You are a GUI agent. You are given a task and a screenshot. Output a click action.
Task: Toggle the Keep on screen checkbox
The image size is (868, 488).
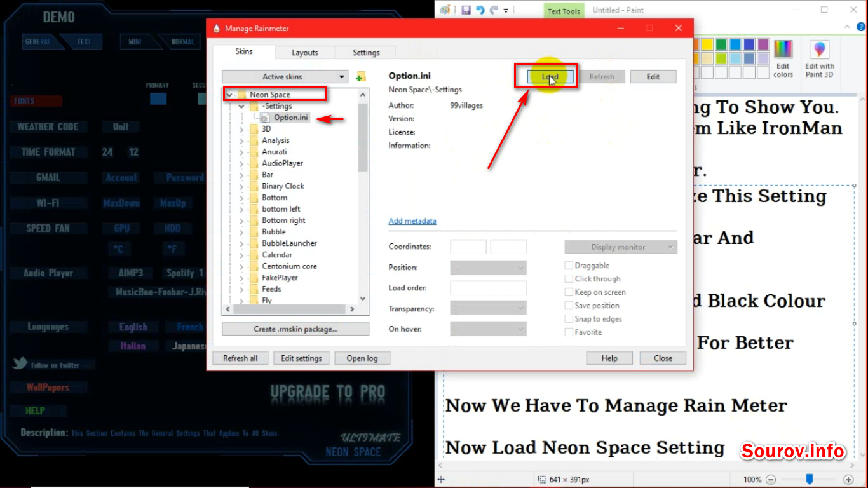(569, 292)
